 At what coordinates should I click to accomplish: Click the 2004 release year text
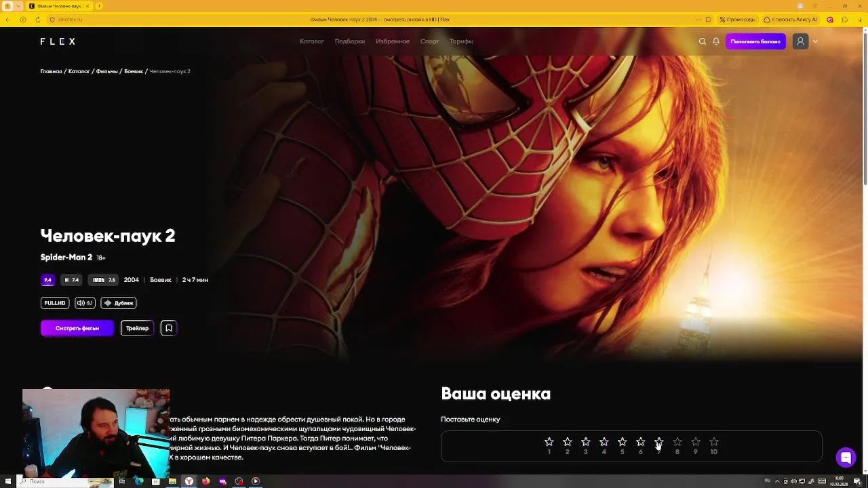(x=131, y=280)
